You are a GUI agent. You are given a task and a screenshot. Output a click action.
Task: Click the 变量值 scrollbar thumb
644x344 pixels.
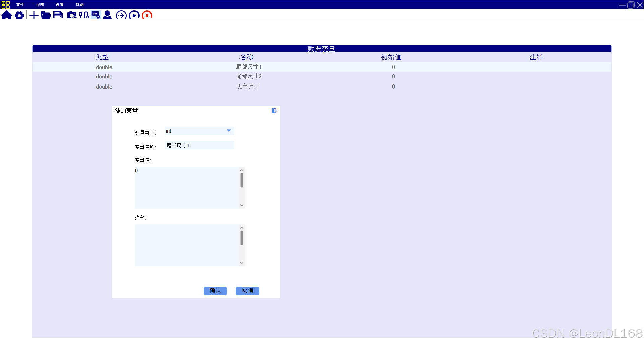click(x=241, y=180)
